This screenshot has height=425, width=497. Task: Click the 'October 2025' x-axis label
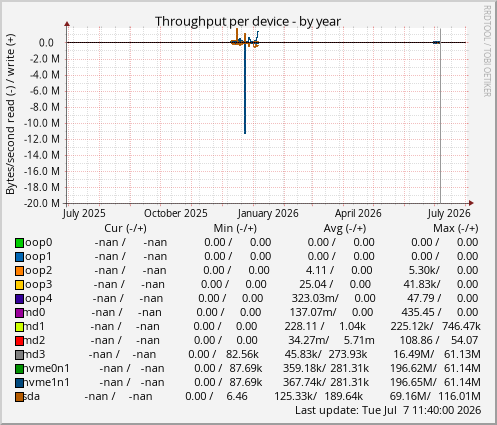[x=176, y=213]
